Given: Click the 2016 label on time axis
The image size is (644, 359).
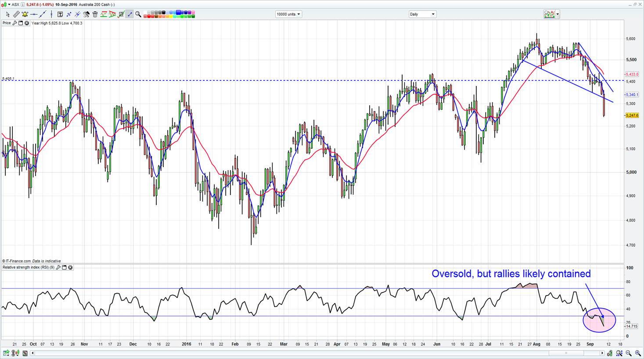Looking at the screenshot, I should (187, 344).
